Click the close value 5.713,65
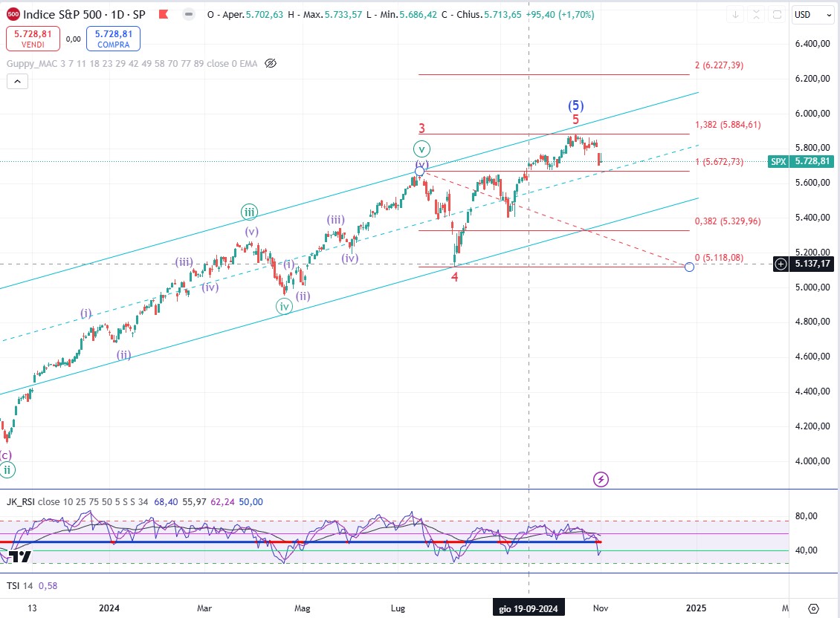The height and width of the screenshot is (618, 840). click(503, 14)
